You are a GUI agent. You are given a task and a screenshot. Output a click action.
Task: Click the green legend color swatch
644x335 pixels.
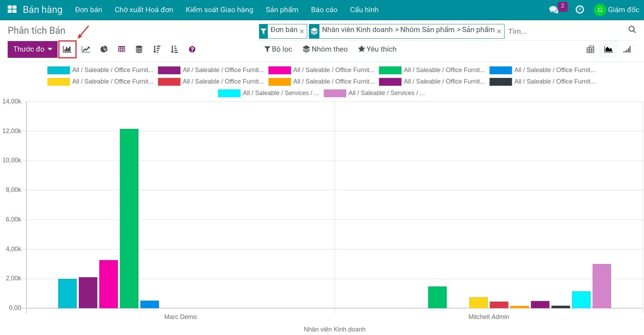(x=390, y=70)
